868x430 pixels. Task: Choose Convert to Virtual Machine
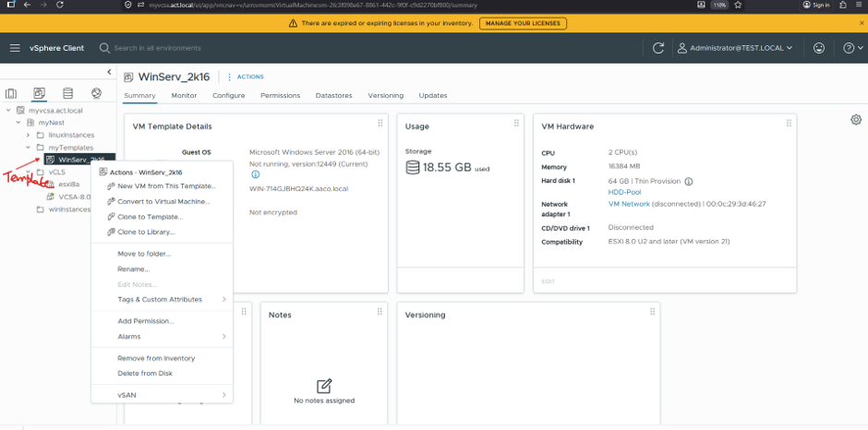tap(163, 201)
